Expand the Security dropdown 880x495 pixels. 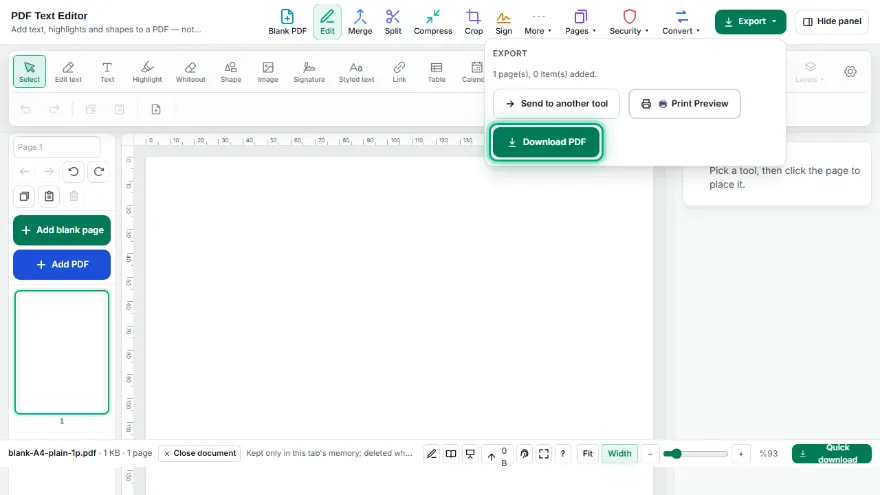click(629, 22)
